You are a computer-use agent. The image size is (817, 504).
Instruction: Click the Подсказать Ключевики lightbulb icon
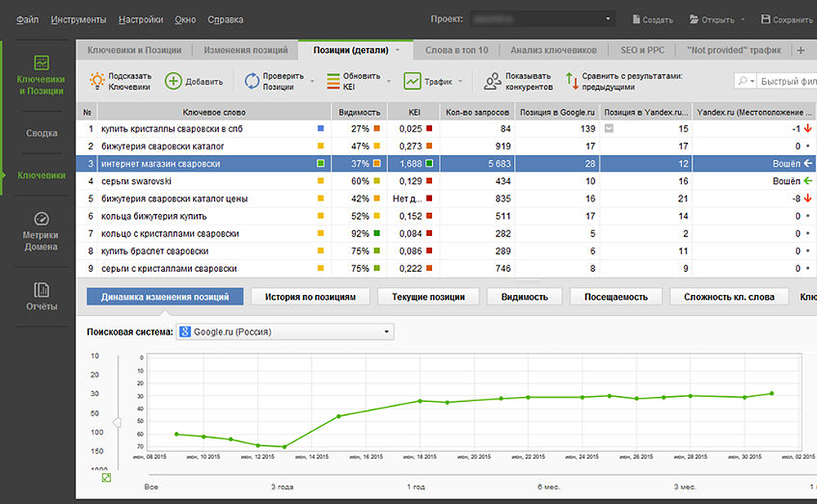(x=96, y=81)
